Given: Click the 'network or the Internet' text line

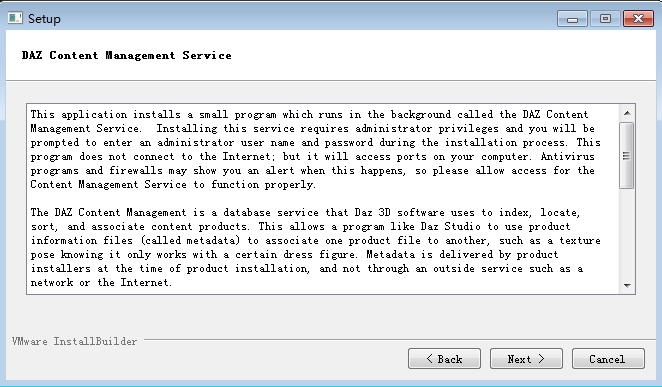Looking at the screenshot, I should pyautogui.click(x=101, y=282).
